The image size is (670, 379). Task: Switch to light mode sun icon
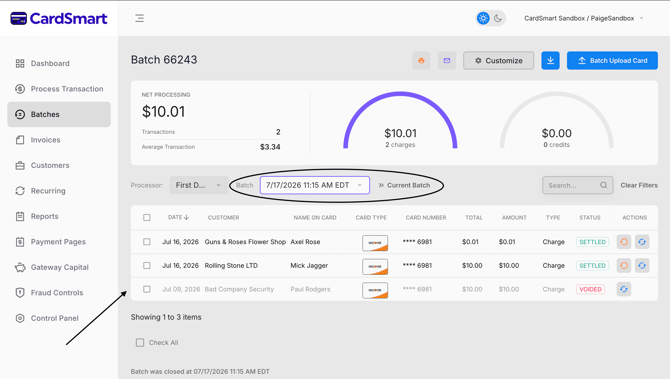(x=483, y=18)
